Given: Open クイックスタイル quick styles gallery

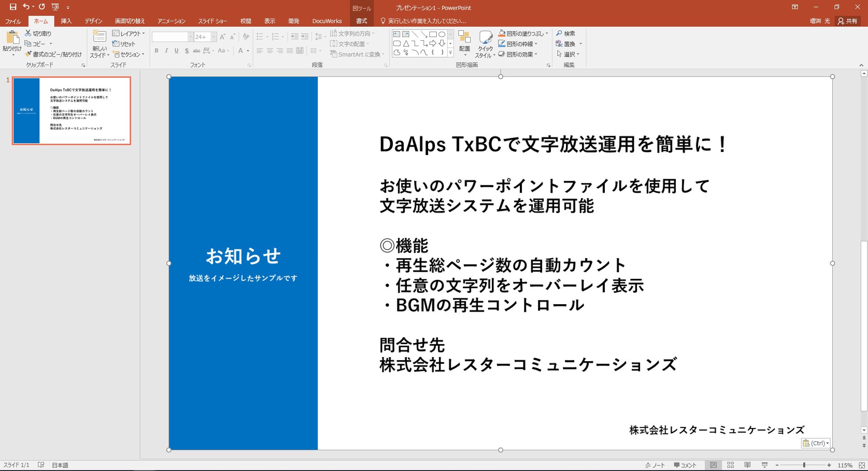Looking at the screenshot, I should [x=485, y=44].
